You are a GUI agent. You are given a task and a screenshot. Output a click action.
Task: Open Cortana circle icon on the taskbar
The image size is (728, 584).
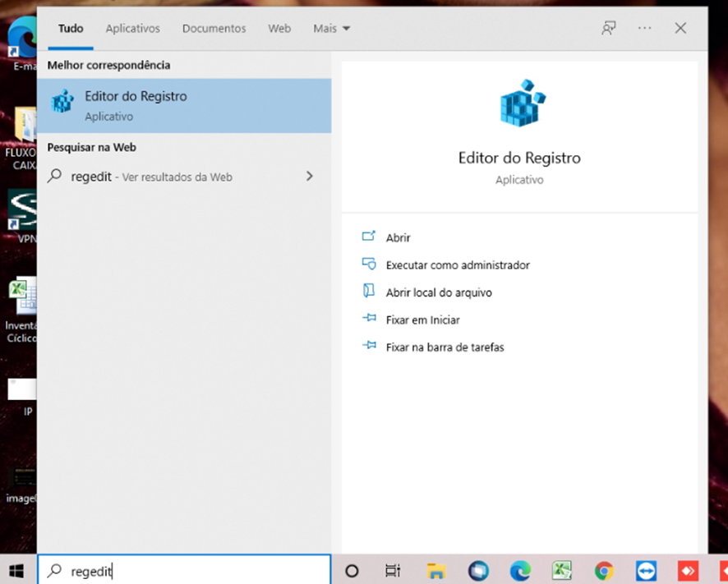tap(352, 571)
